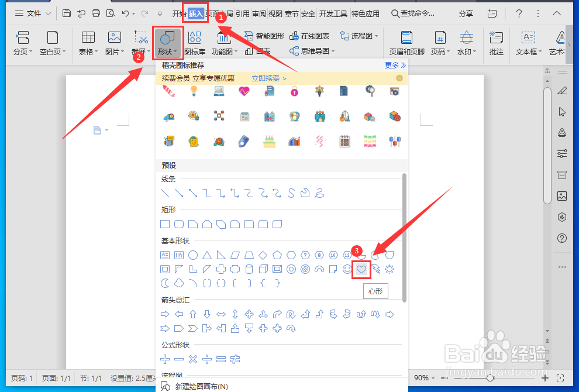Switch to the 引用 references tab

point(242,14)
